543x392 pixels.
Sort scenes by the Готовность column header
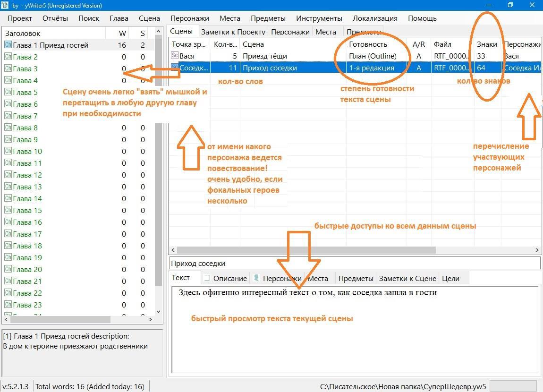(x=368, y=44)
